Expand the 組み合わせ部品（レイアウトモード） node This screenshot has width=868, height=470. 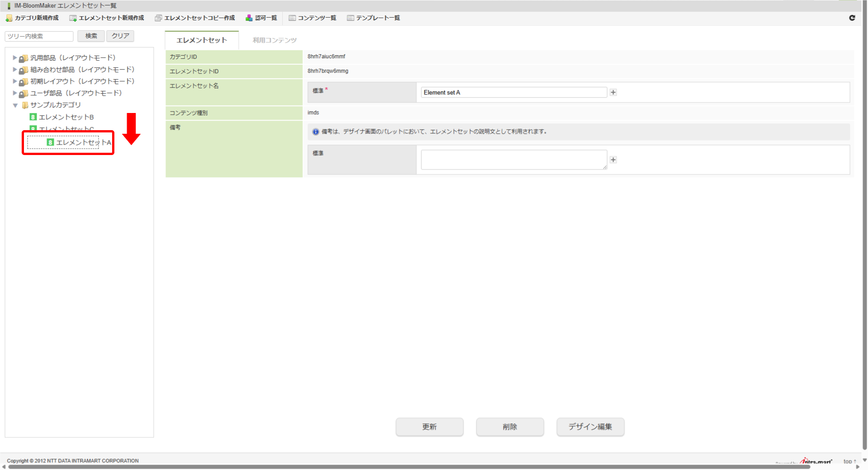(x=14, y=70)
